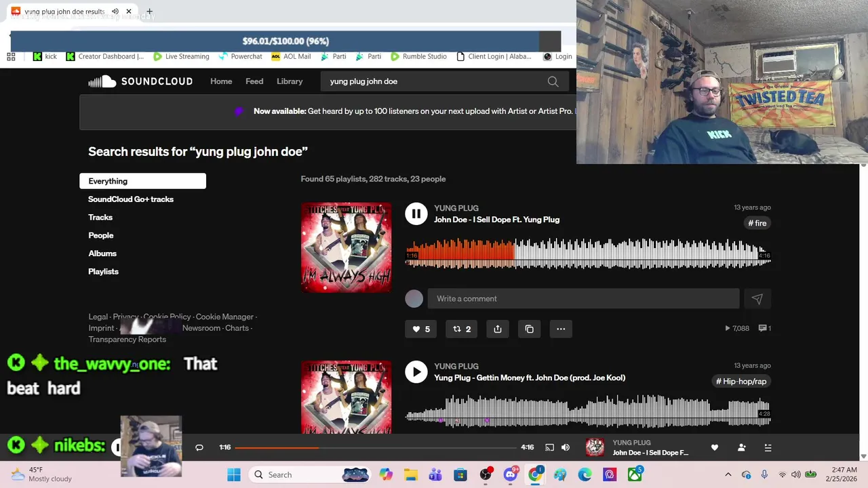Open John Doe - I Sell Dope track title
Viewport: 868px width, 488px height.
click(496, 220)
